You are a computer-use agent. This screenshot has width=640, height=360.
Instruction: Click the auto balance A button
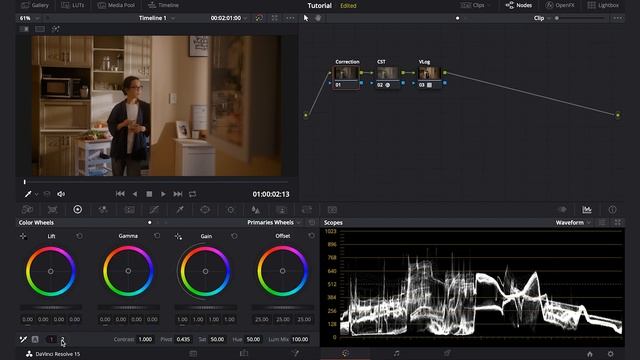tap(35, 339)
